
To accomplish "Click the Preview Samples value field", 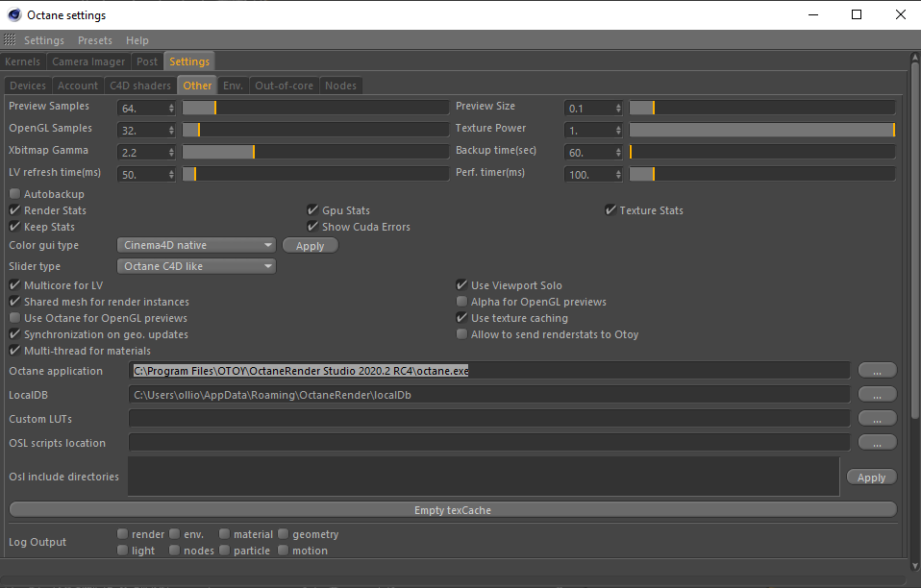I will [x=142, y=108].
